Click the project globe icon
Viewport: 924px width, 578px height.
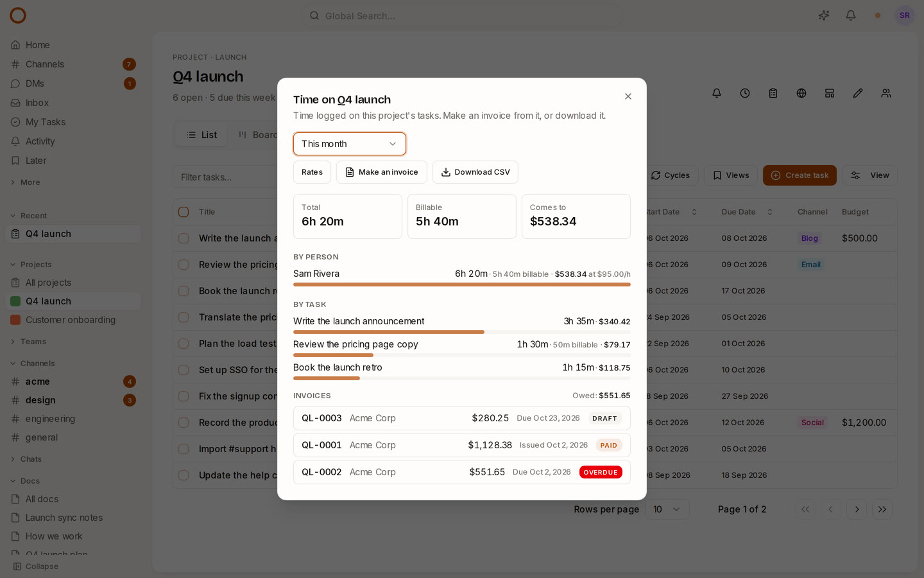[801, 93]
